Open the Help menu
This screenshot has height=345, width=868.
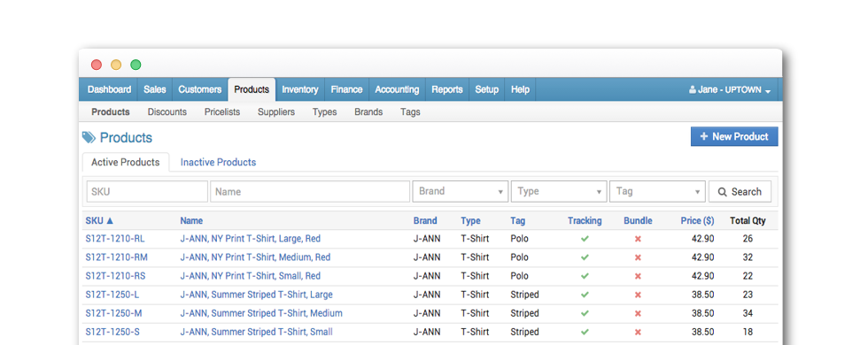[520, 89]
